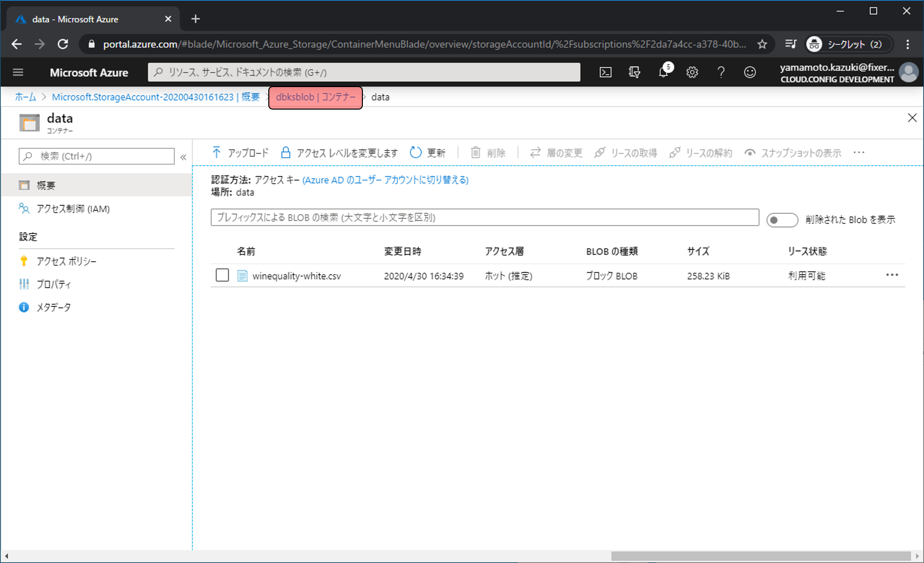The height and width of the screenshot is (563, 924).
Task: Open context menu for winequality-white.csv row
Action: pyautogui.click(x=892, y=275)
